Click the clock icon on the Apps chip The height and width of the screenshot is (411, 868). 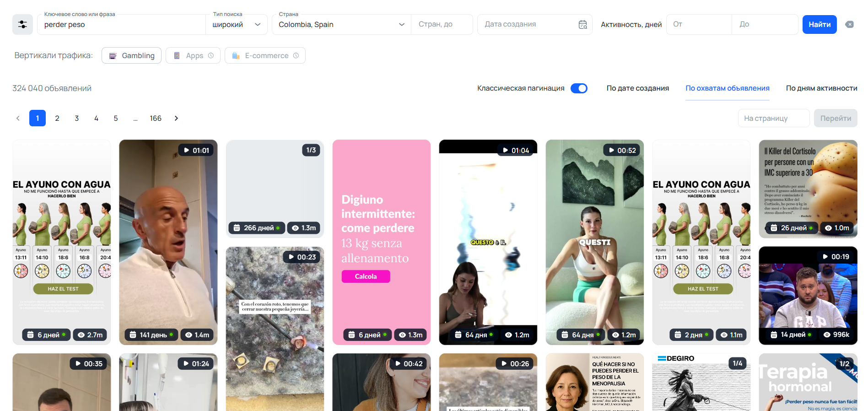pos(211,55)
